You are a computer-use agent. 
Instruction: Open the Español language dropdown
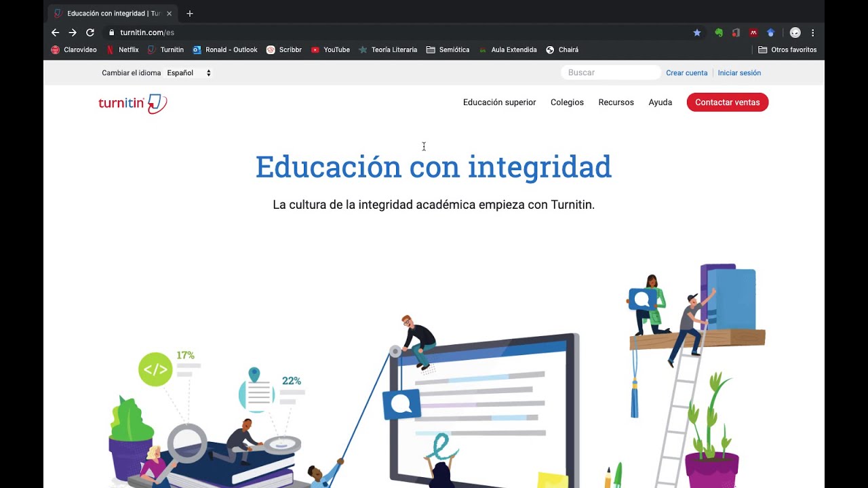[x=189, y=73]
